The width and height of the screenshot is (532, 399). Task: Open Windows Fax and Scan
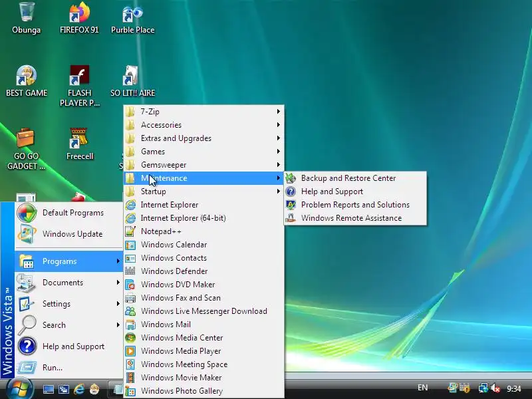click(x=203, y=297)
